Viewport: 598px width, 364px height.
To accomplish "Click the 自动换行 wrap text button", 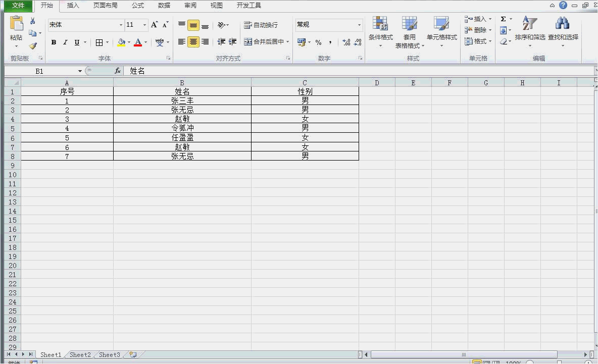I will pyautogui.click(x=261, y=25).
